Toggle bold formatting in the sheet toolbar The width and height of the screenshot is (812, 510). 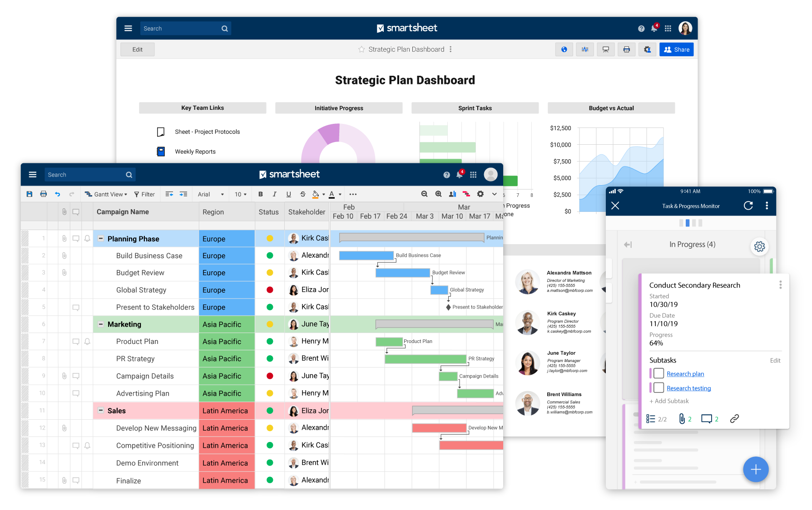point(260,194)
